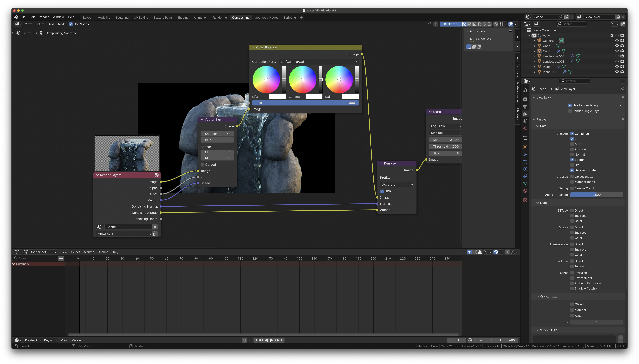The height and width of the screenshot is (364, 639).
Task: Enable Render Single Layer checkbox
Action: coord(570,111)
